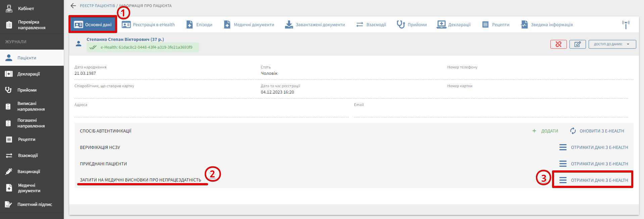This screenshot has height=219, width=644.
Task: Open ПРИЄДНАНІ ПАЦІЄНТИ get-data menu
Action: [x=593, y=164]
